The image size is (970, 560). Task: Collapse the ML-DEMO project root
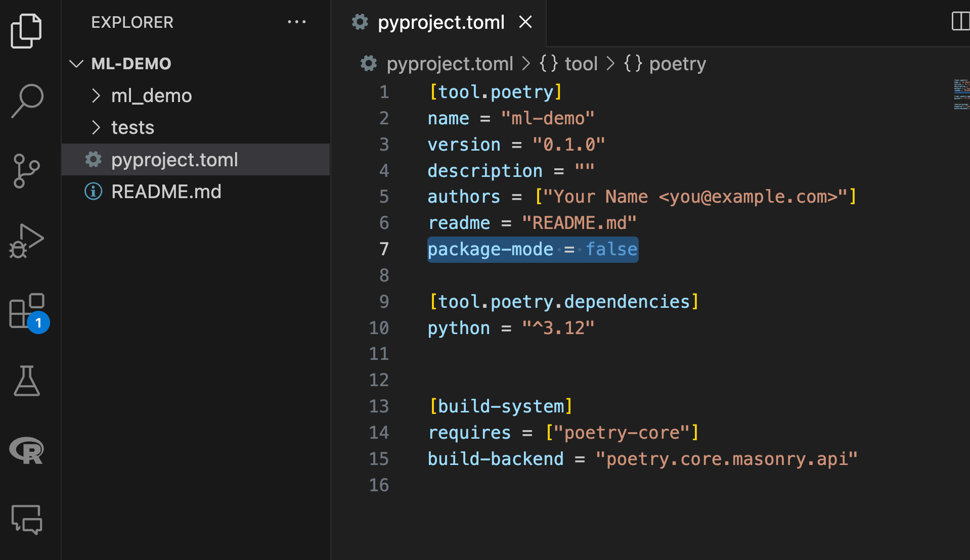pyautogui.click(x=76, y=64)
